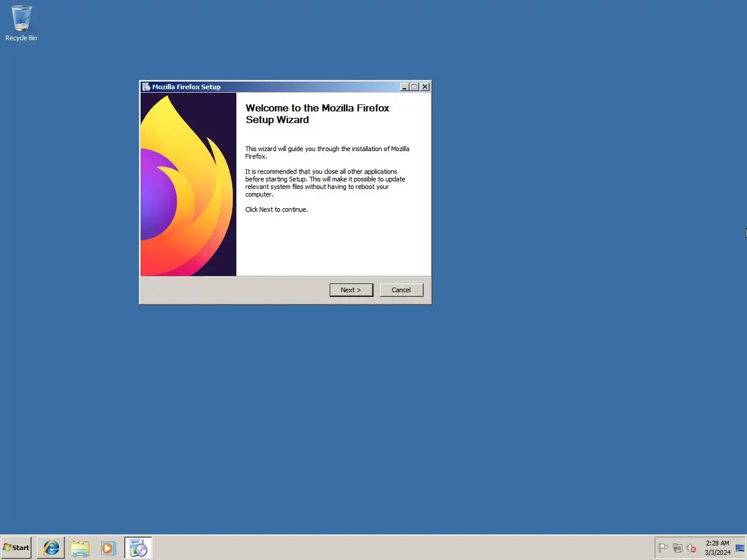Open the Recycle Bin desktop icon
The image size is (747, 560).
[x=21, y=23]
